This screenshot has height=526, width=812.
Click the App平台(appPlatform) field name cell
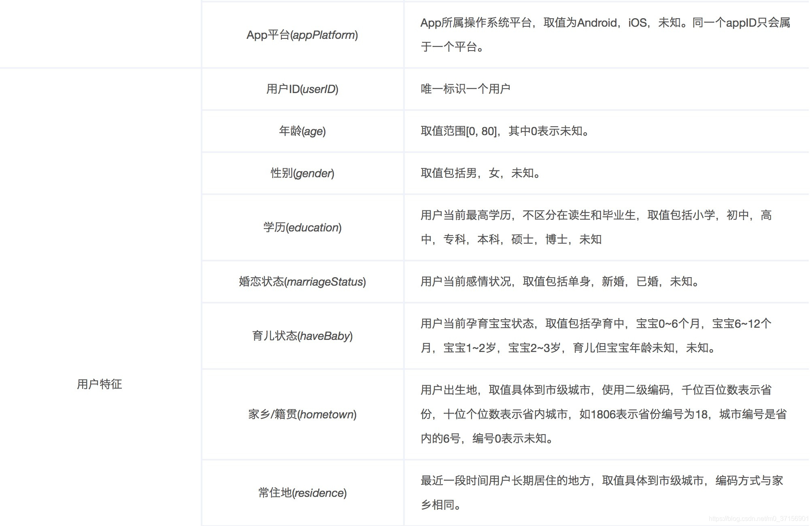[302, 35]
